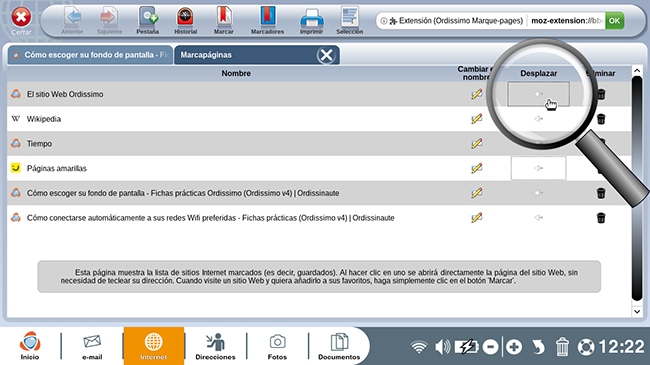650x365 pixels.
Task: Open the Wikipedia bookmark
Action: click(44, 119)
